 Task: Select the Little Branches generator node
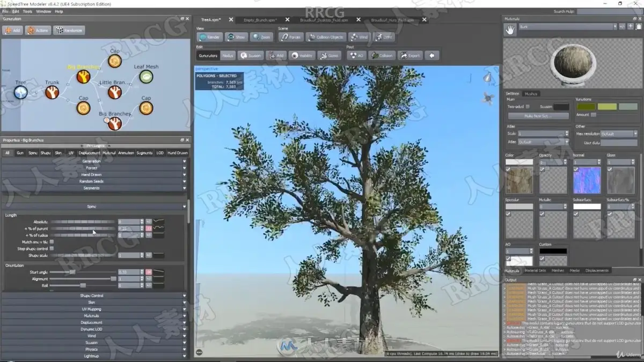point(114,93)
